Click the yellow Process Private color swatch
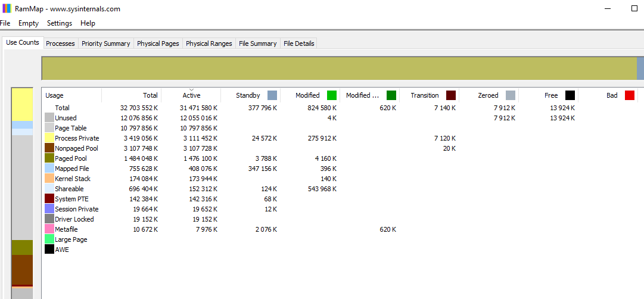 pos(49,138)
